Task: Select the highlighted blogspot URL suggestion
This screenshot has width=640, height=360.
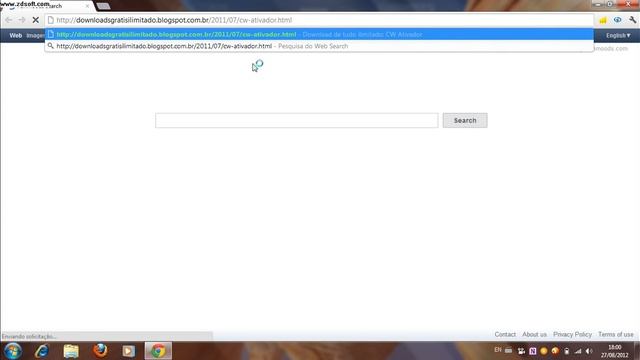Action: [319, 34]
